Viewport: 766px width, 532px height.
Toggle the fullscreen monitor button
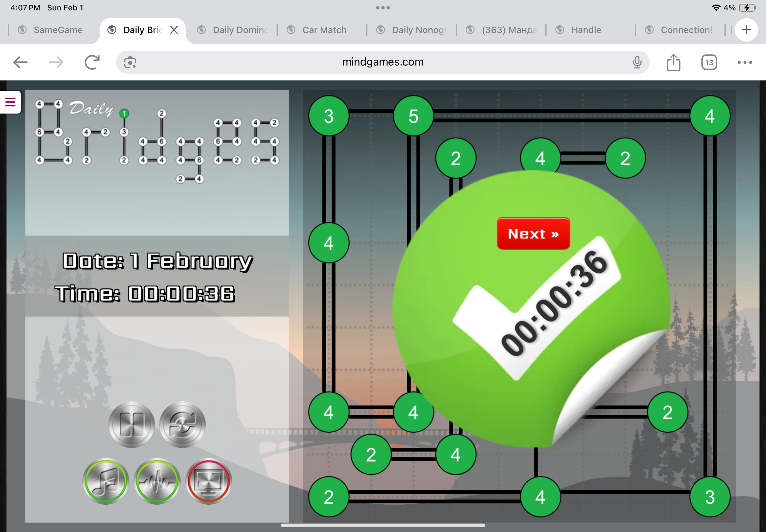click(209, 481)
